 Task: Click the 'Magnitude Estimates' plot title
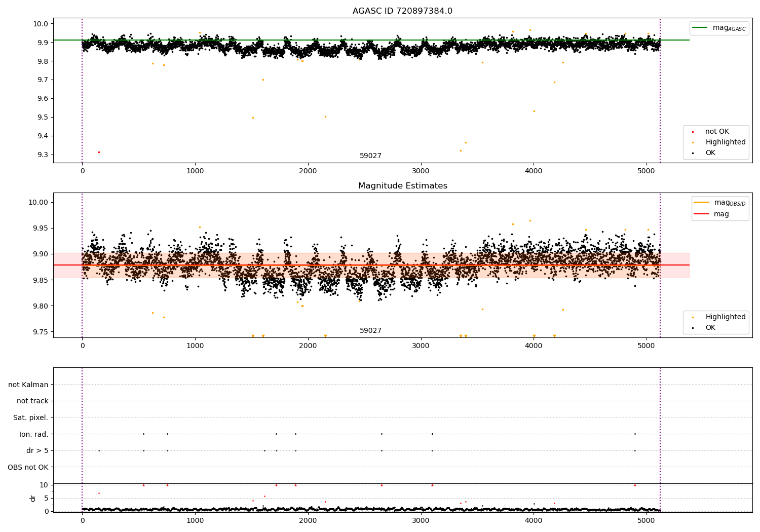(x=403, y=186)
